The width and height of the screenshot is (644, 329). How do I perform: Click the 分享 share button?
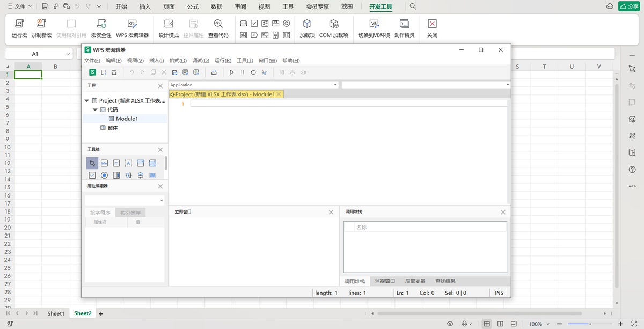[x=628, y=6]
